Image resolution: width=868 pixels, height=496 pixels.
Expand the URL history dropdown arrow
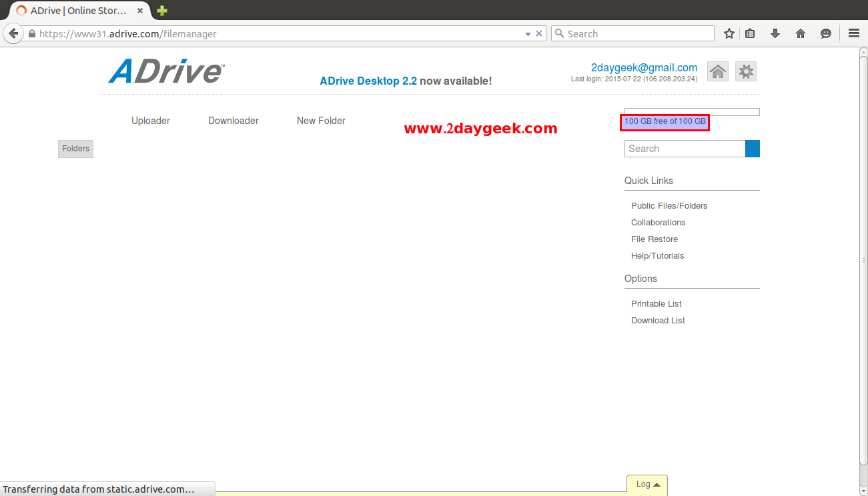(528, 34)
